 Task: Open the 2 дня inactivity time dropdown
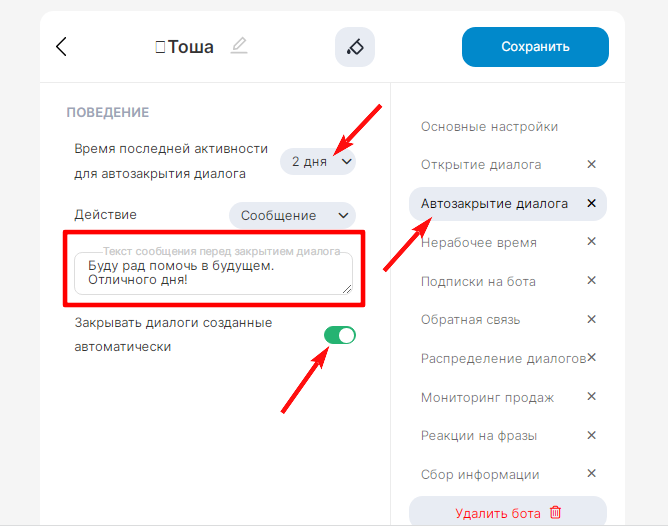point(318,161)
